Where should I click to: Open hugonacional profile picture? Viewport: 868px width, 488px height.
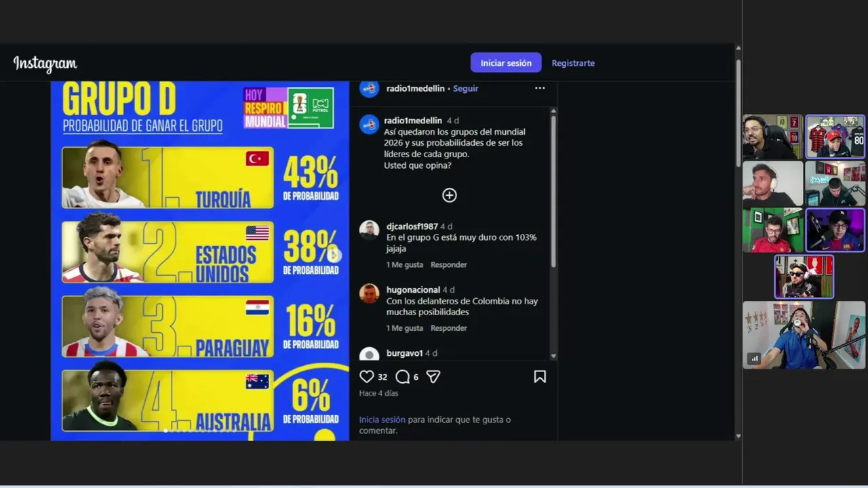point(369,293)
